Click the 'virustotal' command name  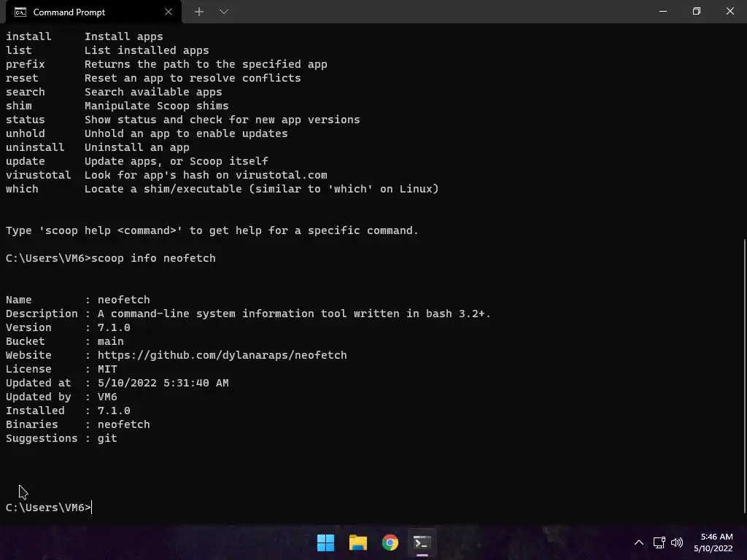point(38,175)
